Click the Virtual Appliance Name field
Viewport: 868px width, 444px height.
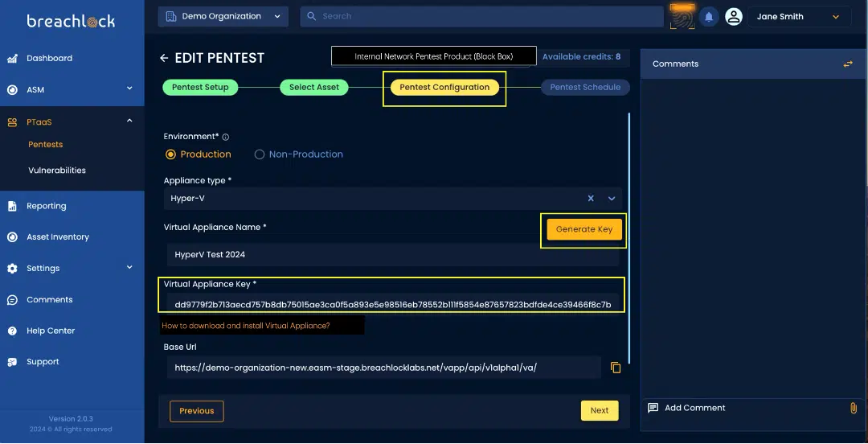click(392, 255)
